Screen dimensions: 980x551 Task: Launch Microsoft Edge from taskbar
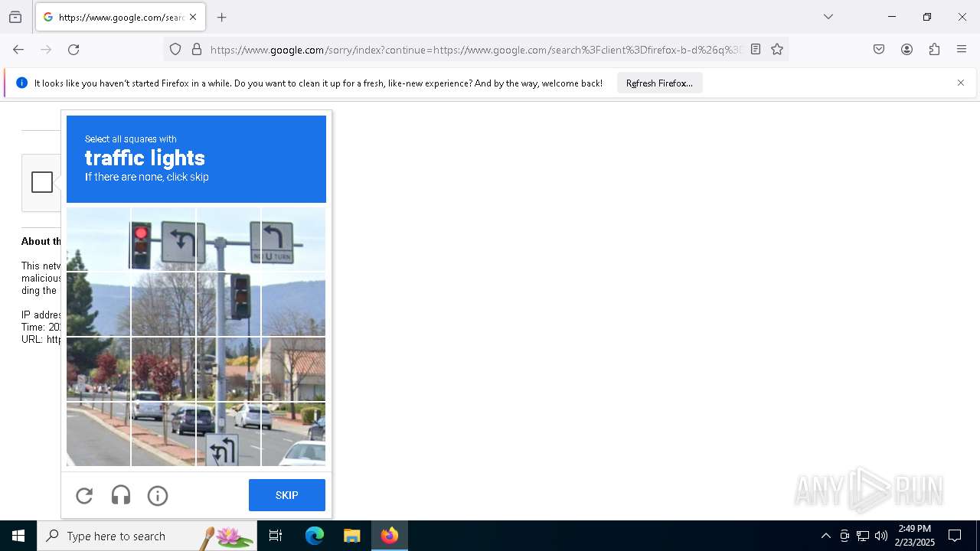pos(315,536)
